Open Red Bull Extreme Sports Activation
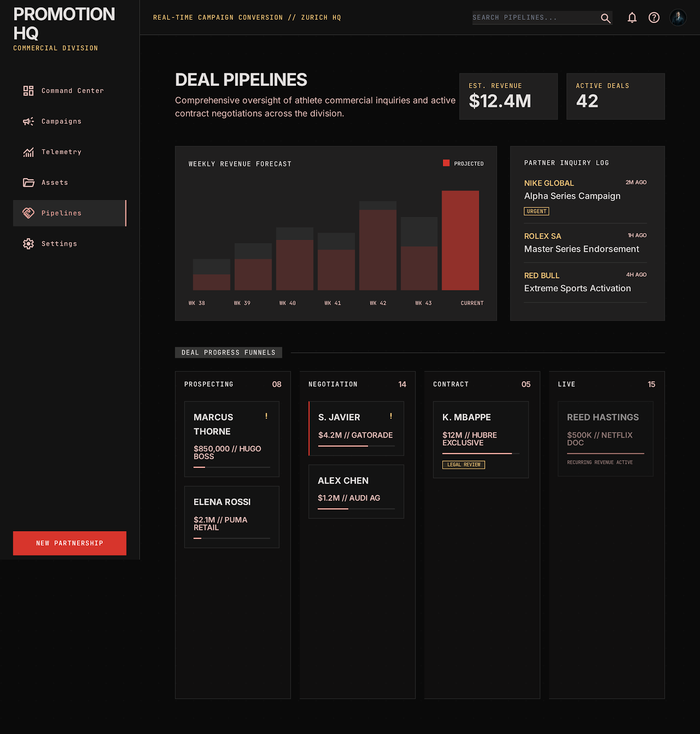Viewport: 700px width, 734px height. coord(586,283)
